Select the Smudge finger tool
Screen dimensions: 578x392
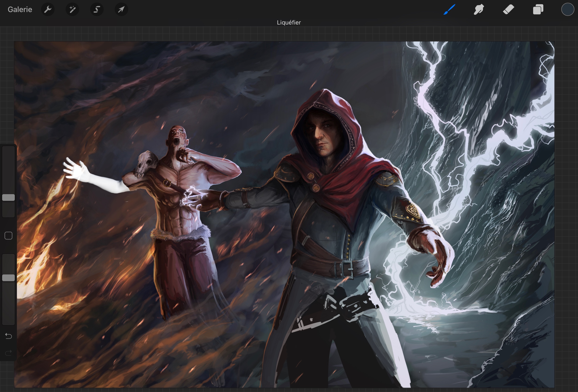(x=479, y=9)
